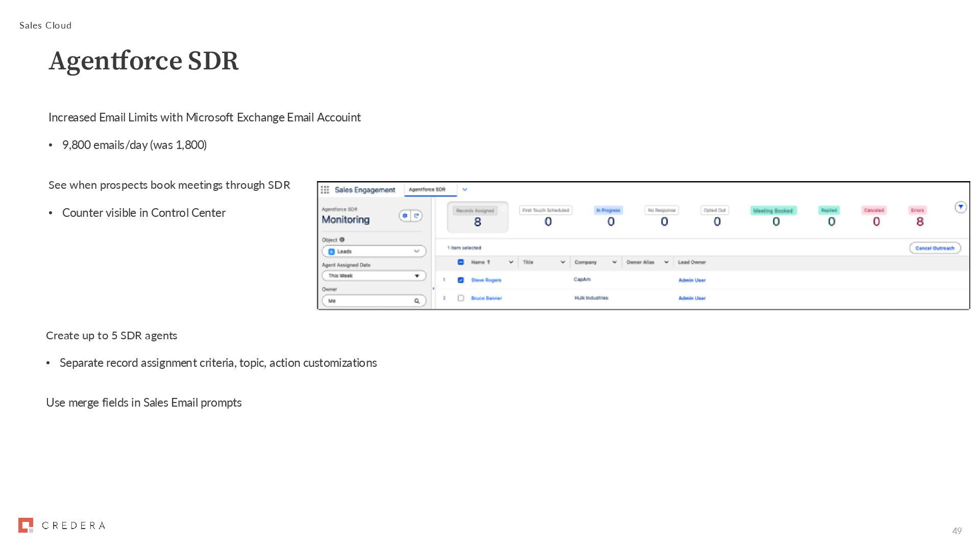Click the Name column sort arrow
Image resolution: width=980 pixels, height=551 pixels.
pos(488,262)
